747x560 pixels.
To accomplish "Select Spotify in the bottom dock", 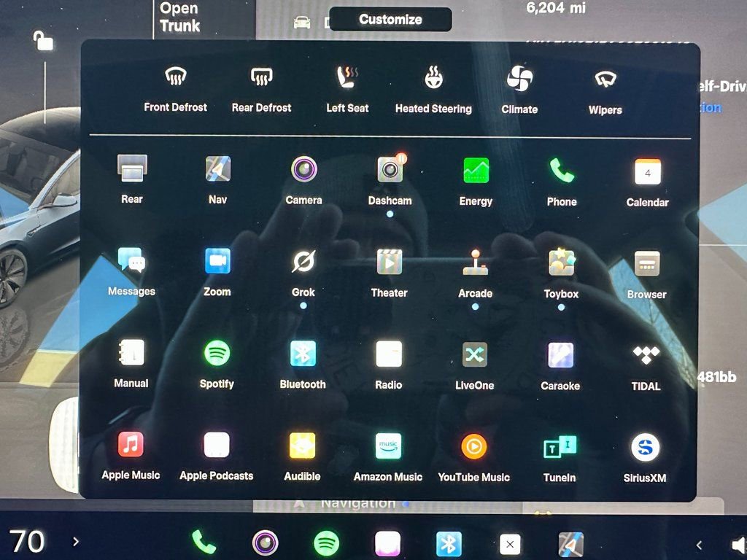I will (326, 543).
